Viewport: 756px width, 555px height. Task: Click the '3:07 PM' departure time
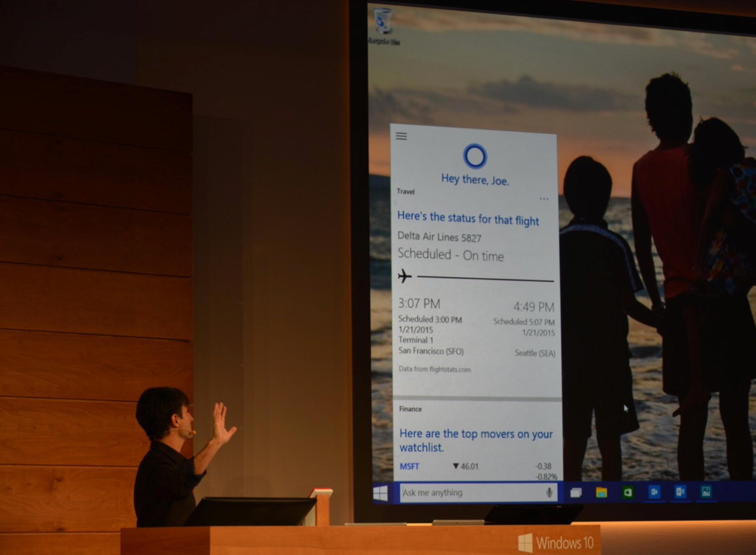coord(419,304)
